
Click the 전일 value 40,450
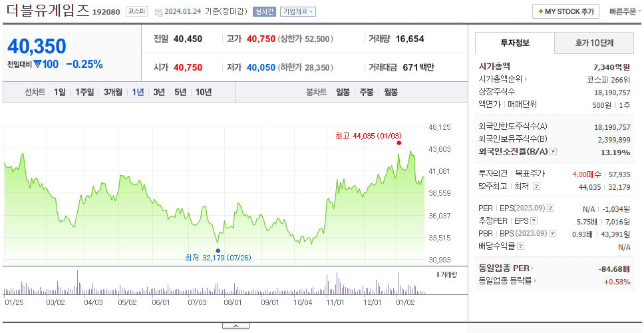coord(188,39)
